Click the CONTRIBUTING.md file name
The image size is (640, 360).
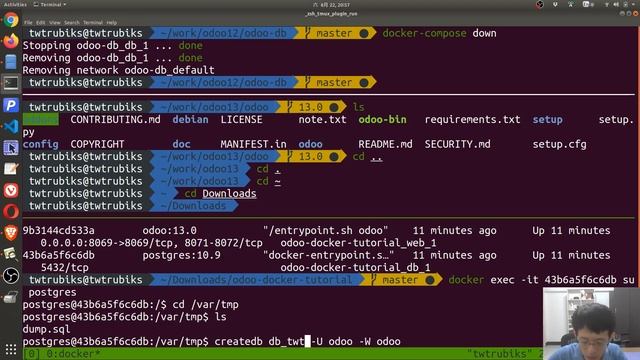tap(115, 120)
